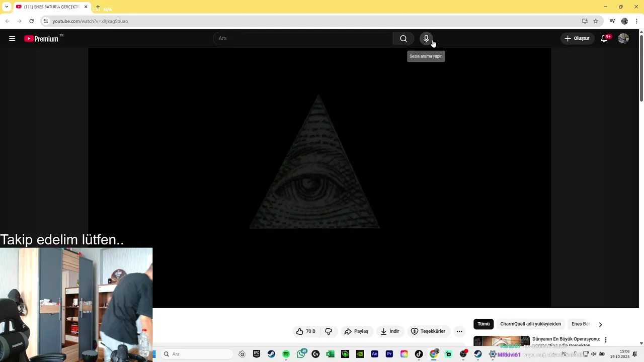
Task: Open the YouTube account avatar menu
Action: [x=623, y=39]
